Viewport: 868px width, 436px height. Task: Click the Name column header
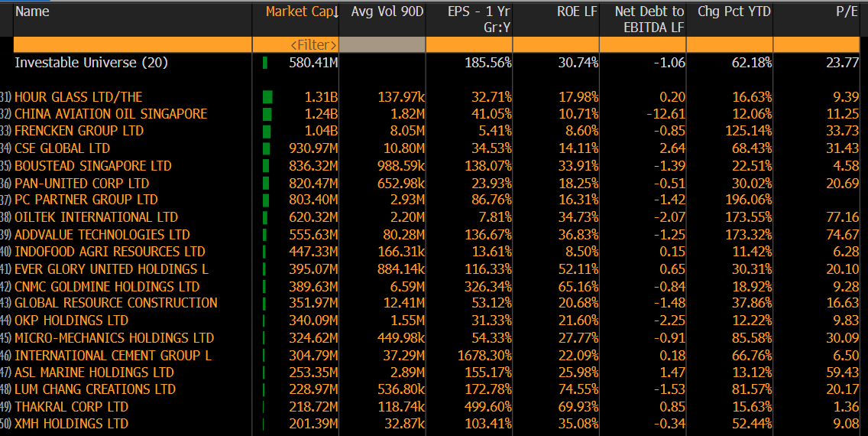point(32,11)
